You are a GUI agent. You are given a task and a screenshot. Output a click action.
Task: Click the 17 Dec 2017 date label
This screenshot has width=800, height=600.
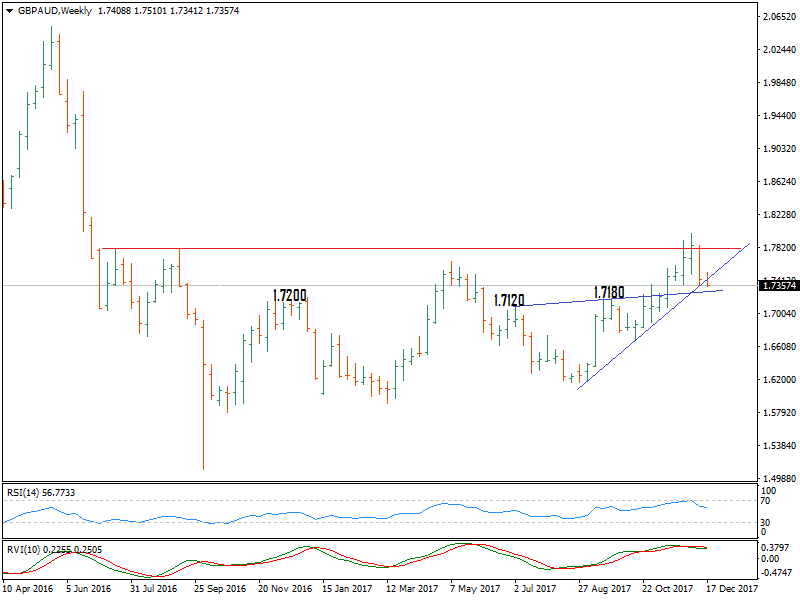click(735, 589)
